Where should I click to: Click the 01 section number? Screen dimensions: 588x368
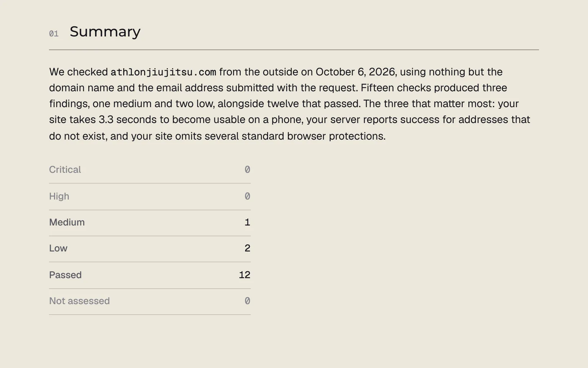point(54,34)
